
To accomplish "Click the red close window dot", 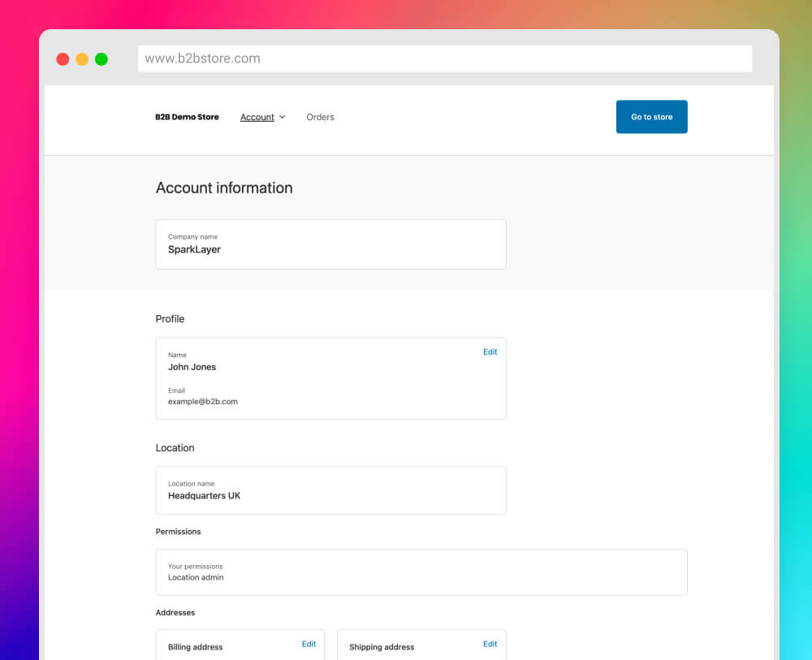I will [x=63, y=59].
